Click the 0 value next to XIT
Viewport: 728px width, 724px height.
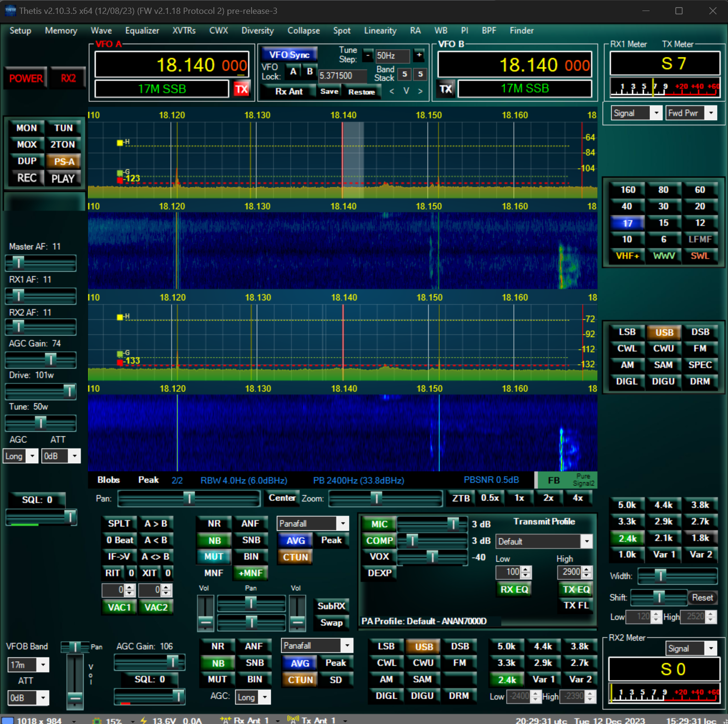pos(168,573)
